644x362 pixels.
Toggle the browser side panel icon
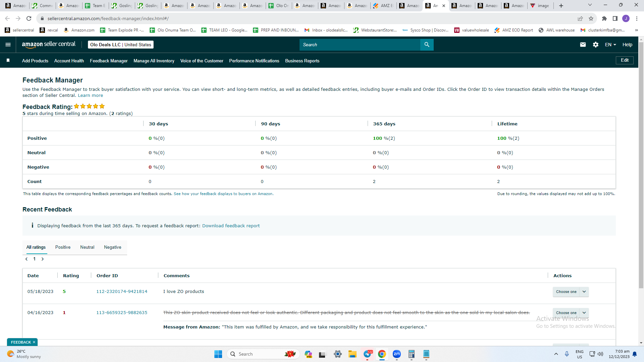[x=615, y=18]
